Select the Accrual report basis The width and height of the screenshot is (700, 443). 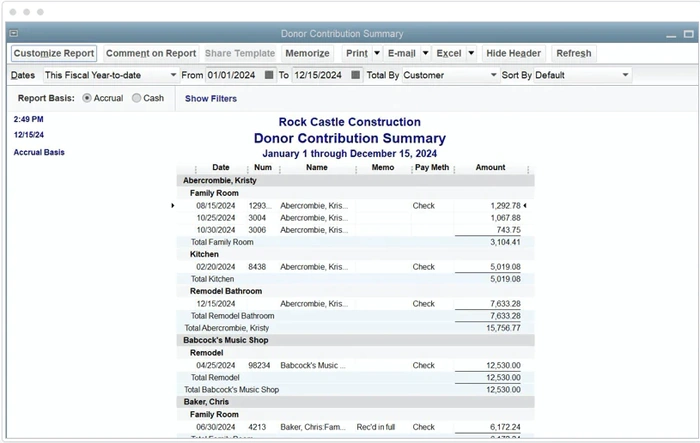(x=87, y=98)
